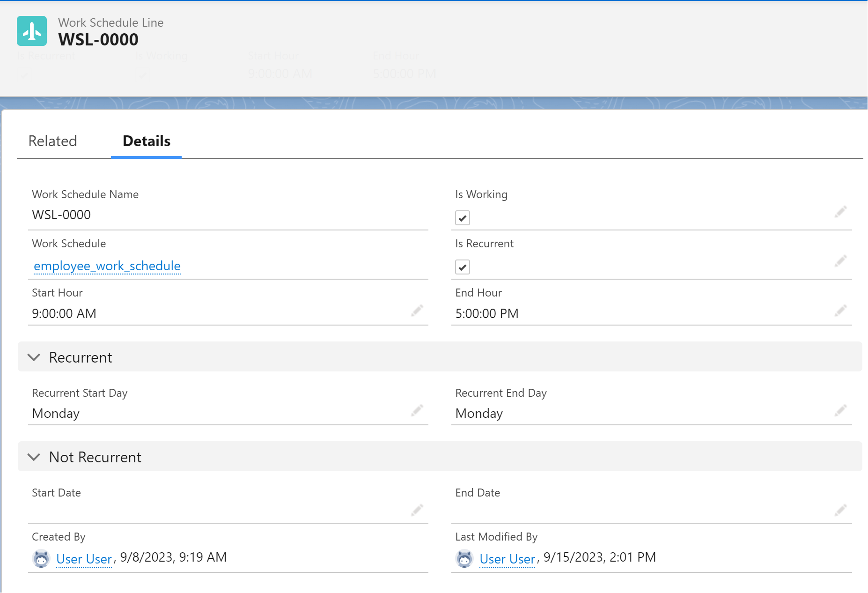Click the End Date edit pencil icon

840,510
